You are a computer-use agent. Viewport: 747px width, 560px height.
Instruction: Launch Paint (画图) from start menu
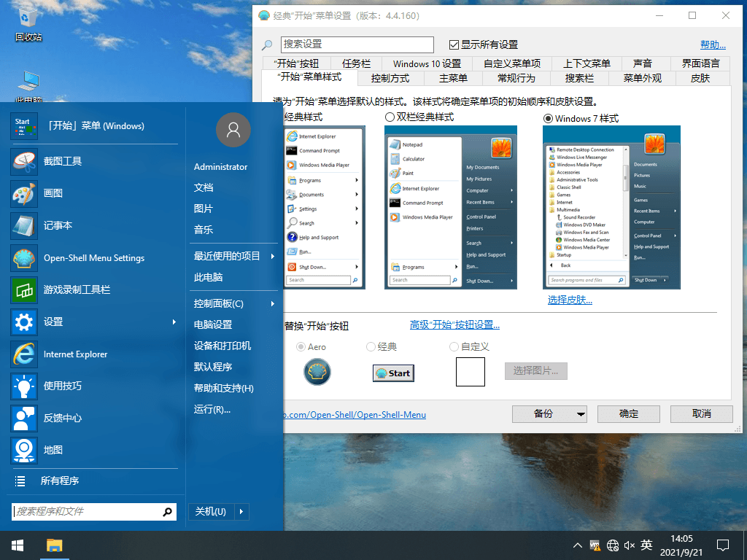click(x=24, y=194)
